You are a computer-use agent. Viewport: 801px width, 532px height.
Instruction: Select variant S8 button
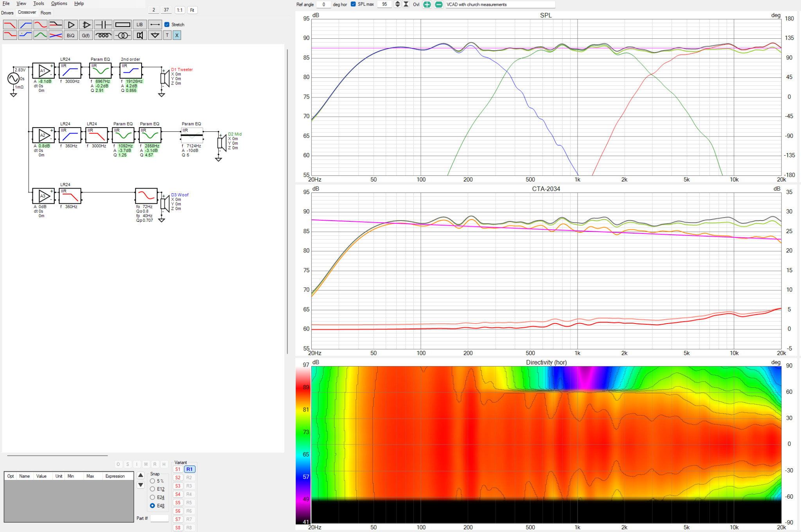click(x=178, y=528)
